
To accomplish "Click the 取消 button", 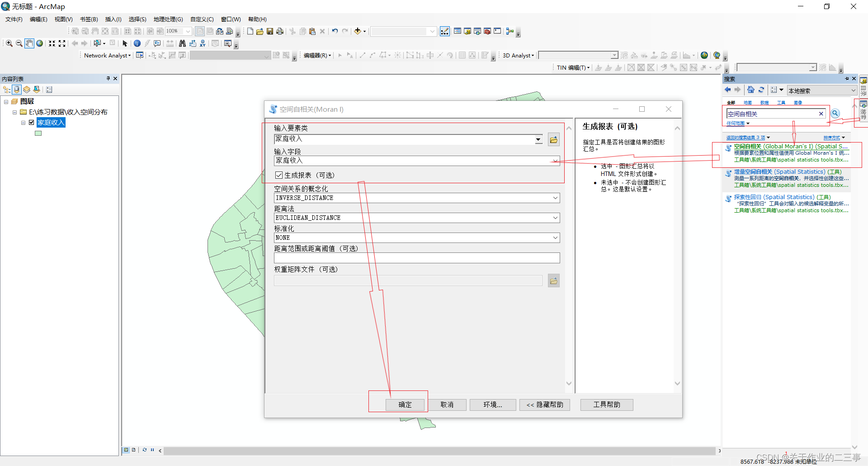I will tap(447, 404).
